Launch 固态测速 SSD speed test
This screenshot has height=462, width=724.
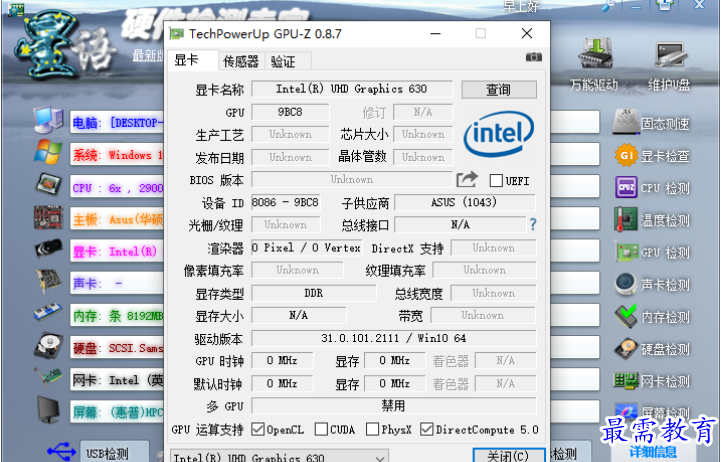pyautogui.click(x=652, y=123)
